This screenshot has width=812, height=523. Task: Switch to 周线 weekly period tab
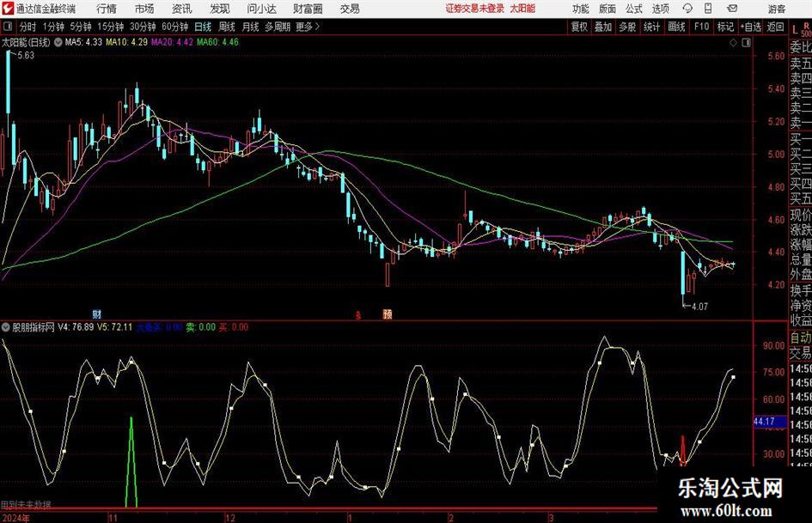pyautogui.click(x=226, y=27)
